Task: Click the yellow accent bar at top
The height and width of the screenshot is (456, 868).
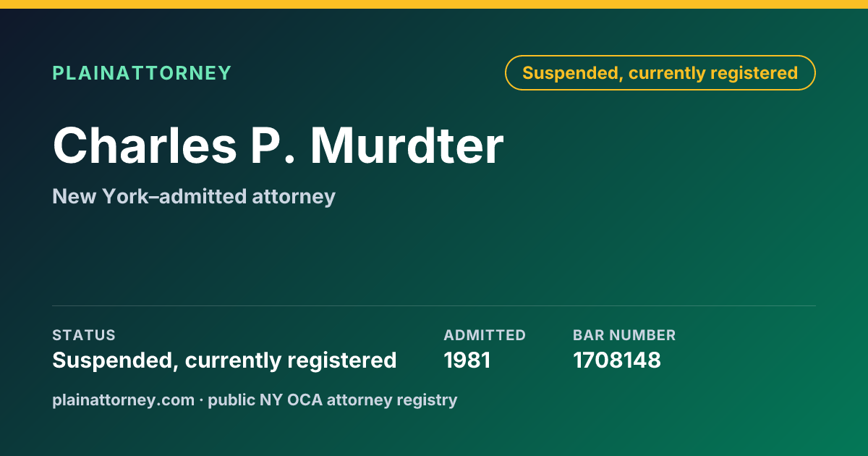Action: coord(434,4)
